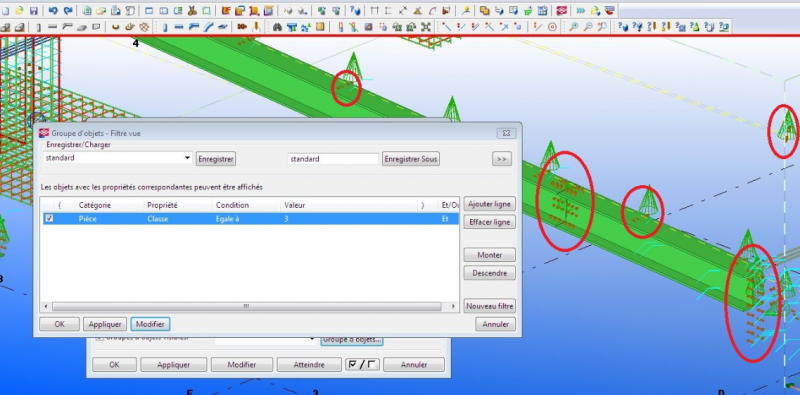Uncheck the Pièce Classe filter row checkbox
This screenshot has height=395, width=800.
[49, 218]
